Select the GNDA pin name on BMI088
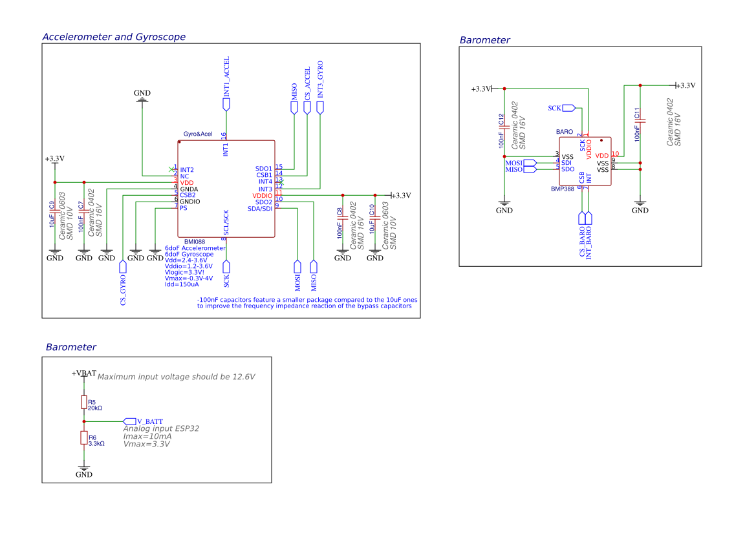756x535 pixels. 189,189
